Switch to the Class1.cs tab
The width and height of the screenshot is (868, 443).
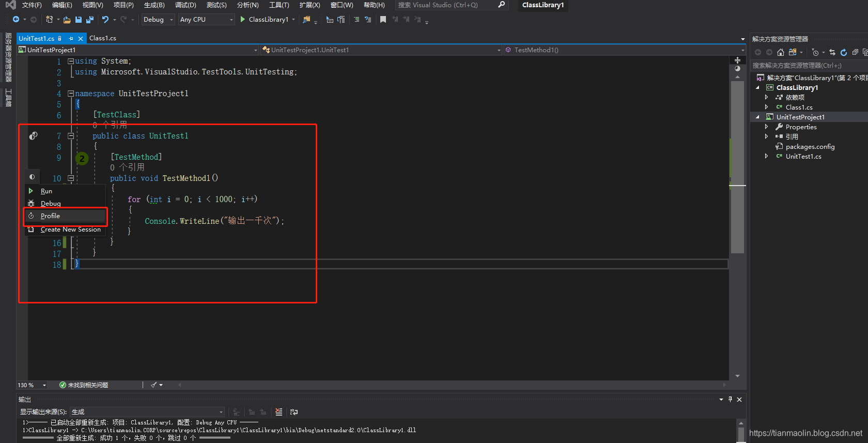tap(103, 38)
